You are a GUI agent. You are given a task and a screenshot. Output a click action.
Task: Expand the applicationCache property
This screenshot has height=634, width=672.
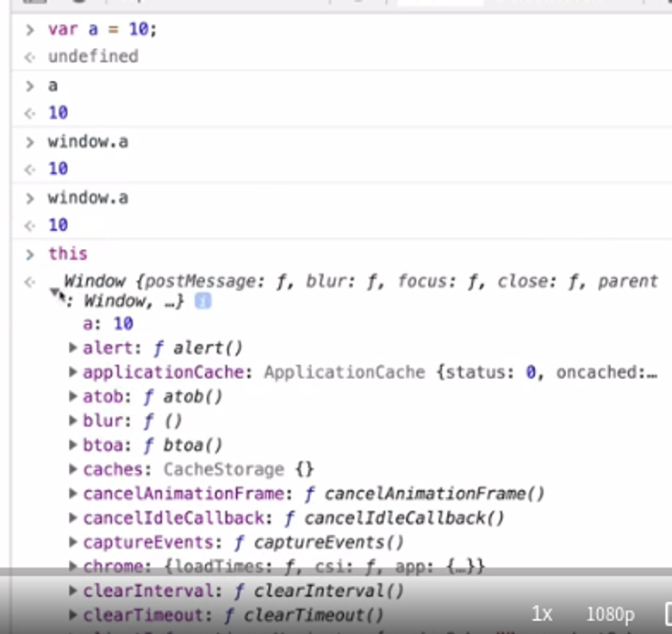click(x=73, y=372)
